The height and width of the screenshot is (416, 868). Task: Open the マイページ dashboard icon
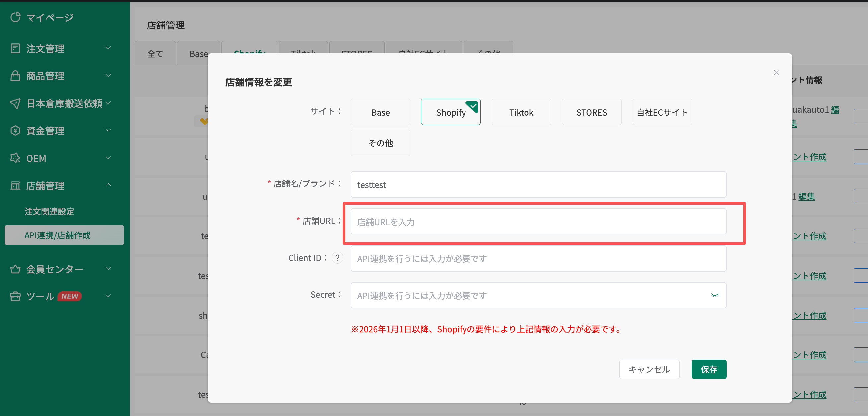pyautogui.click(x=15, y=17)
